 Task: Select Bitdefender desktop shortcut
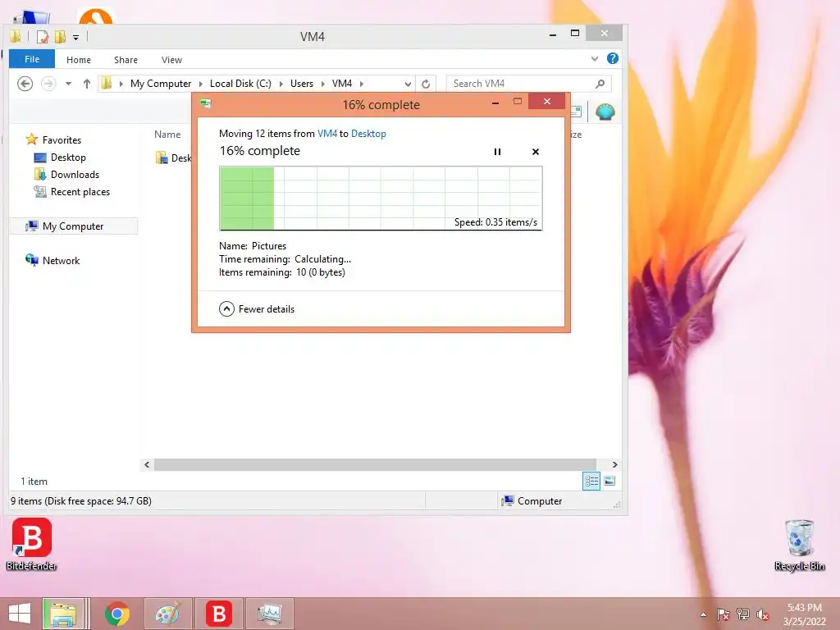tap(32, 545)
